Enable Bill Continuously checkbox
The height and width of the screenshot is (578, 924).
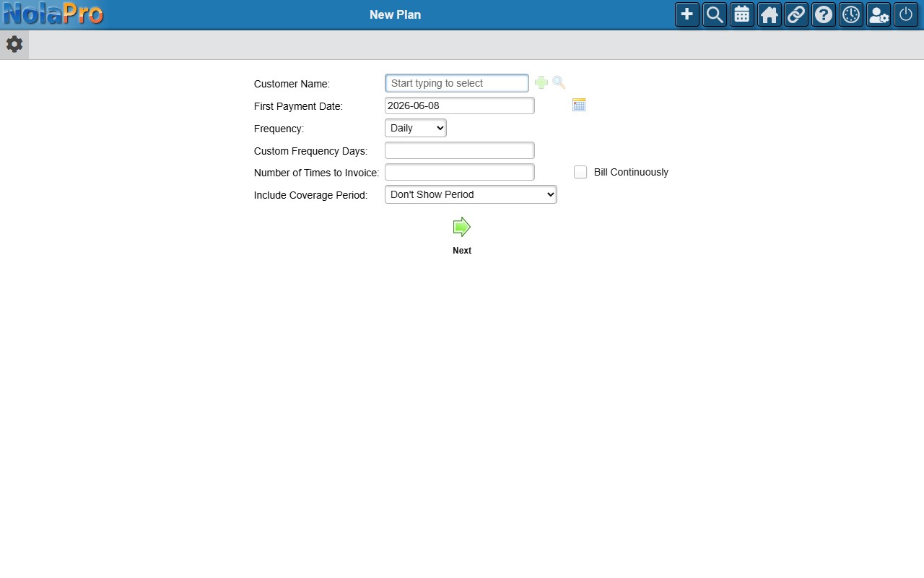tap(580, 172)
